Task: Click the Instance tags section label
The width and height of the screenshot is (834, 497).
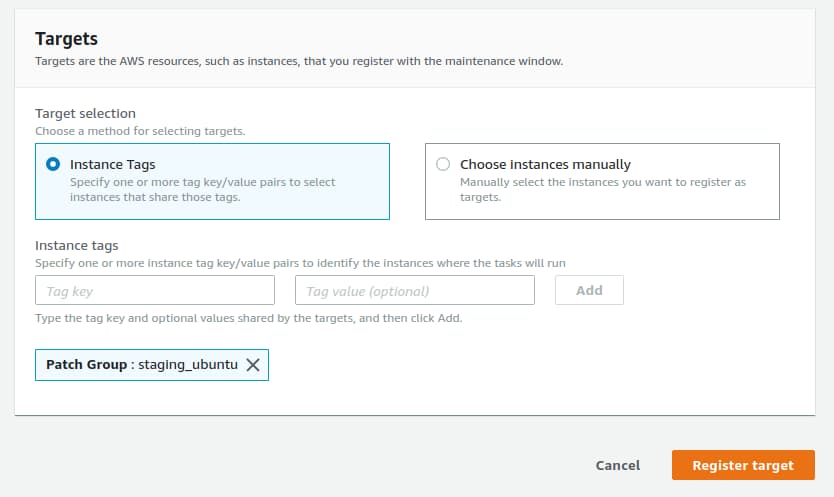Action: [x=76, y=245]
